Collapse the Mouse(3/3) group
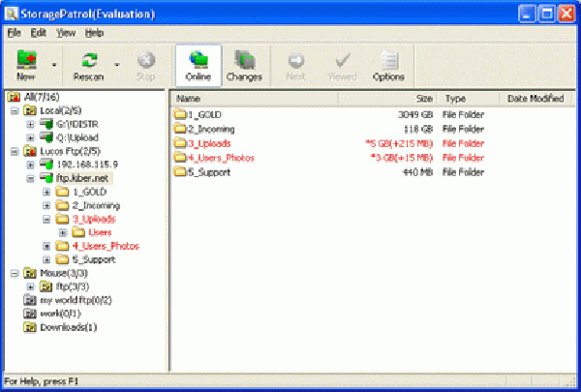Image resolution: width=581 pixels, height=392 pixels. 15,274
